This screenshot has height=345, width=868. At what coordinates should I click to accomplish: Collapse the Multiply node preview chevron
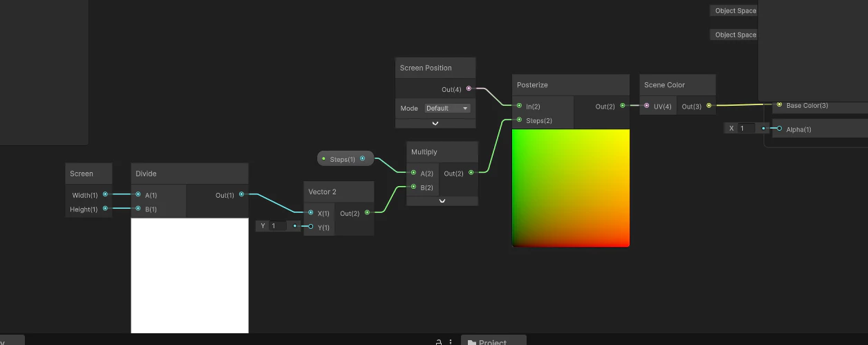442,201
